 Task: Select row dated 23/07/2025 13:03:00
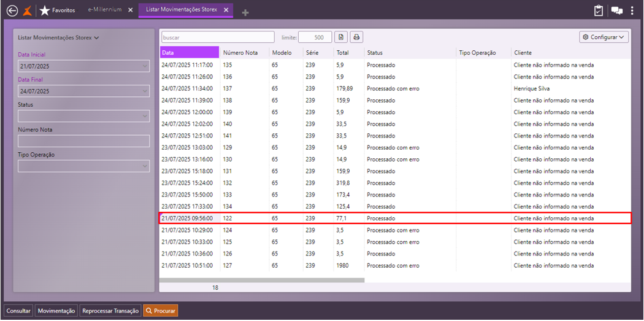pos(395,147)
